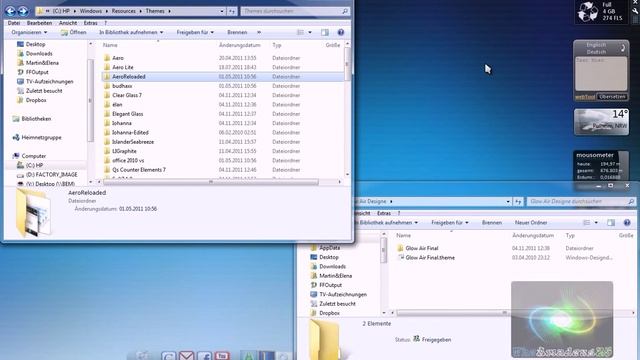This screenshot has height=360, width=640.
Task: Click Resources in the breadcrumb path
Action: pyautogui.click(x=124, y=11)
